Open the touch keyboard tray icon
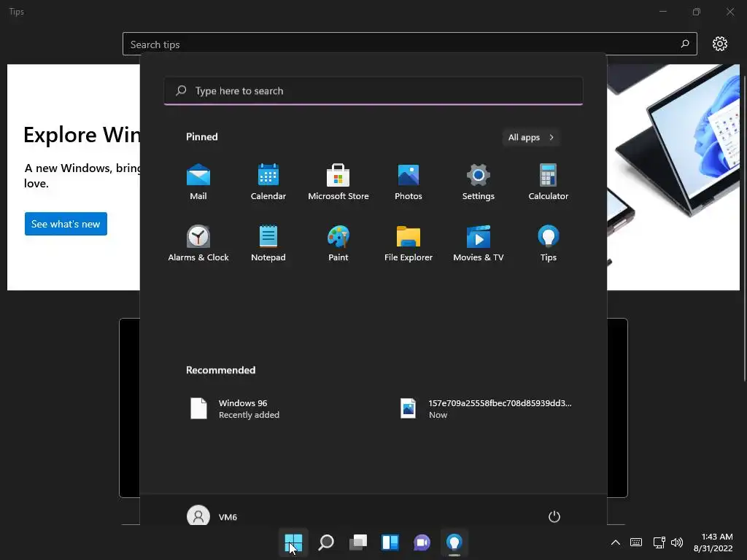The width and height of the screenshot is (747, 560). tap(636, 542)
